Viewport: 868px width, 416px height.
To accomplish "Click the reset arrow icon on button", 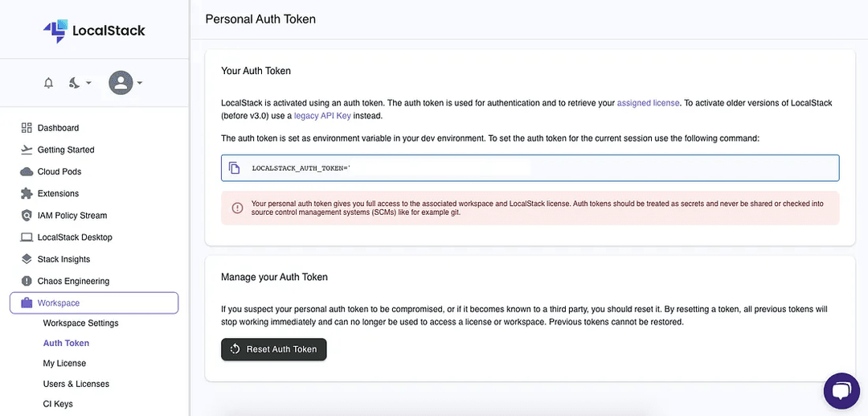I will tap(235, 349).
